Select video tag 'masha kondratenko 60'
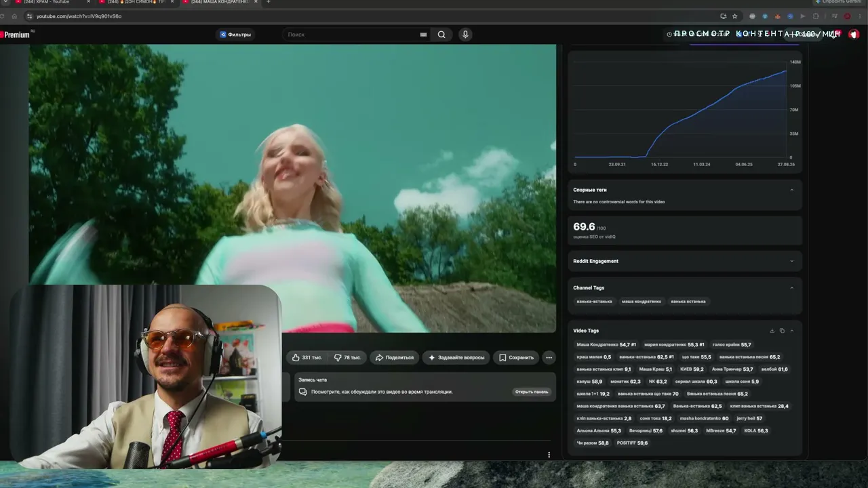The image size is (868, 488). (x=704, y=418)
